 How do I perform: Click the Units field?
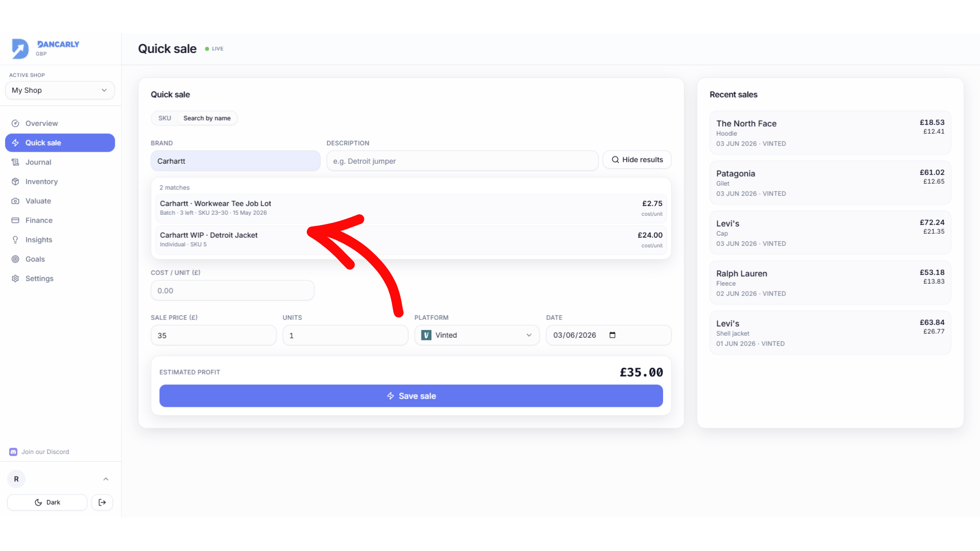pyautogui.click(x=345, y=335)
